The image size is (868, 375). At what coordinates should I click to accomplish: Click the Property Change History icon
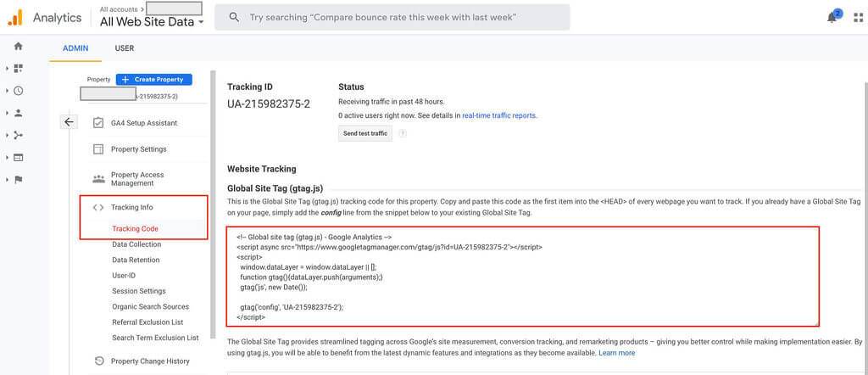click(x=99, y=361)
